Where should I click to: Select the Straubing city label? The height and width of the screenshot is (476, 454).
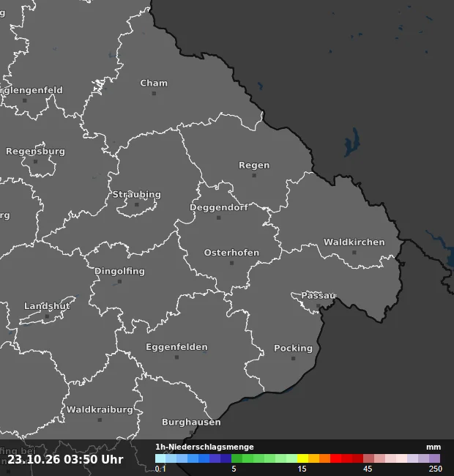136,194
